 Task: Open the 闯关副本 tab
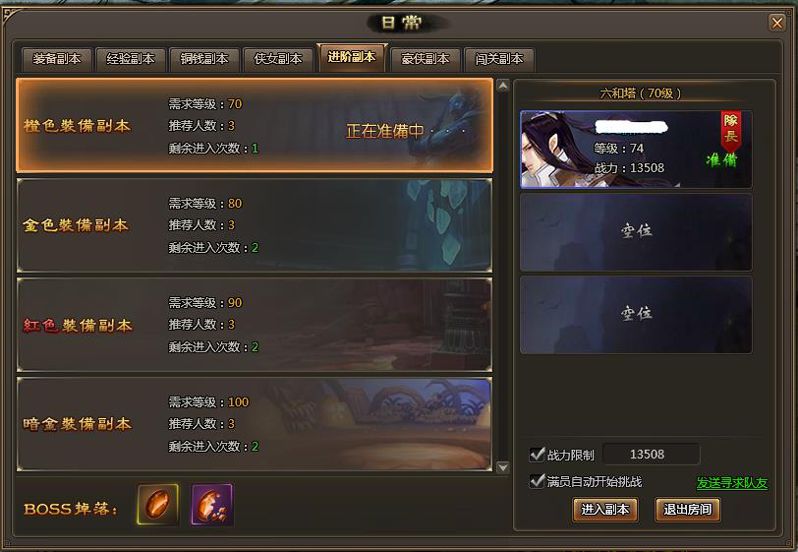499,60
